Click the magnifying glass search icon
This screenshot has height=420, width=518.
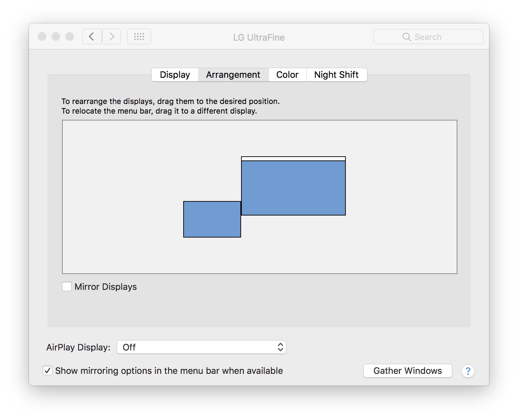(x=406, y=37)
